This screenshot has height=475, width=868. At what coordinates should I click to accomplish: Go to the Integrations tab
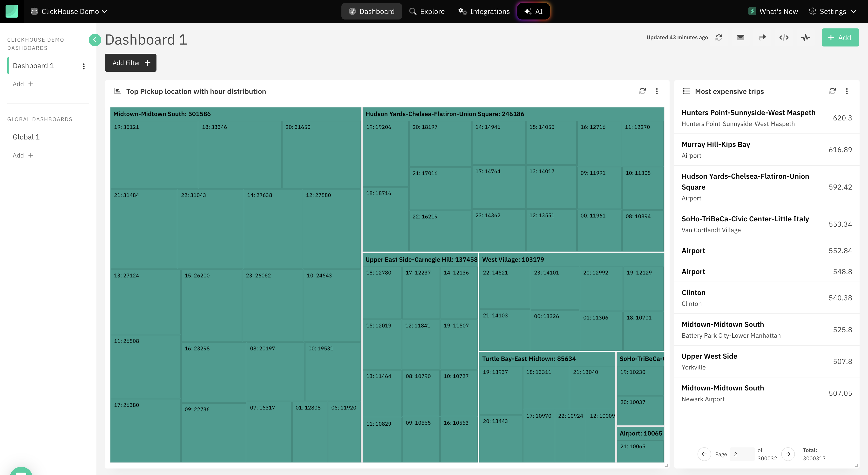pyautogui.click(x=483, y=12)
